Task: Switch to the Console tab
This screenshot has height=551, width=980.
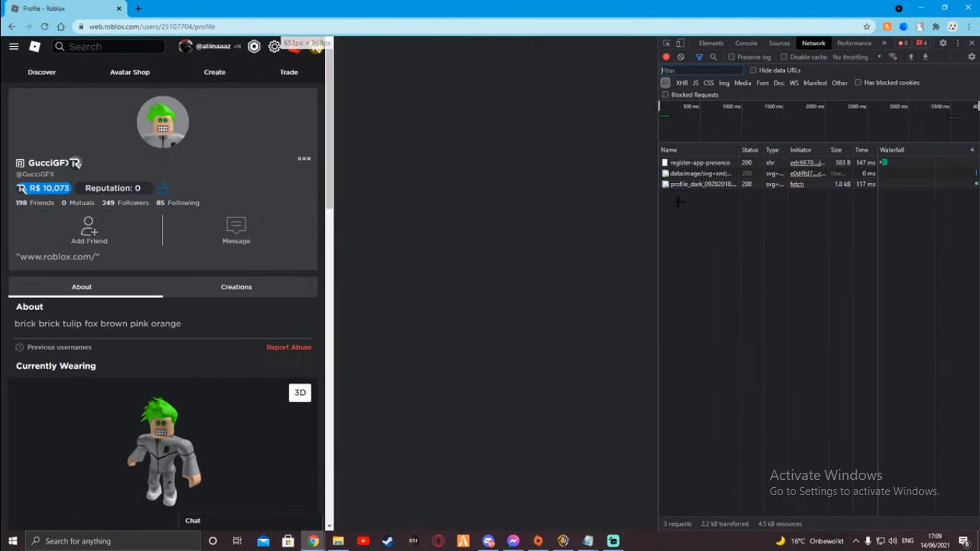Action: (x=746, y=43)
